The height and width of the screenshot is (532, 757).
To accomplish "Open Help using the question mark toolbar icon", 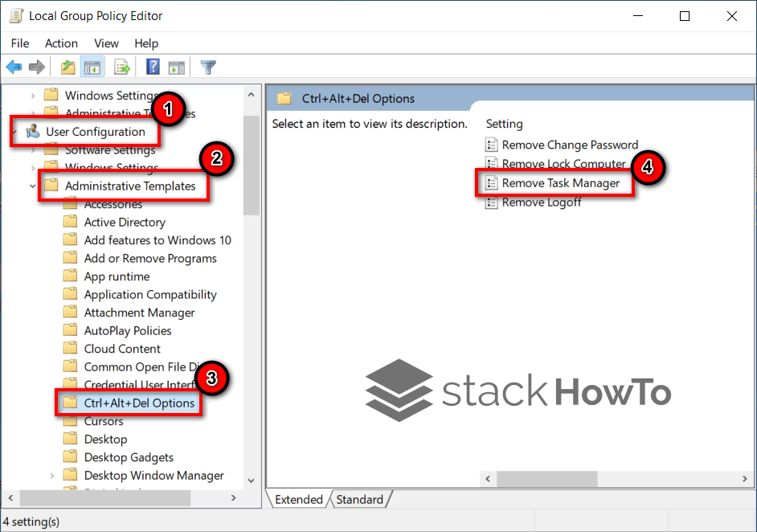I will [x=154, y=67].
